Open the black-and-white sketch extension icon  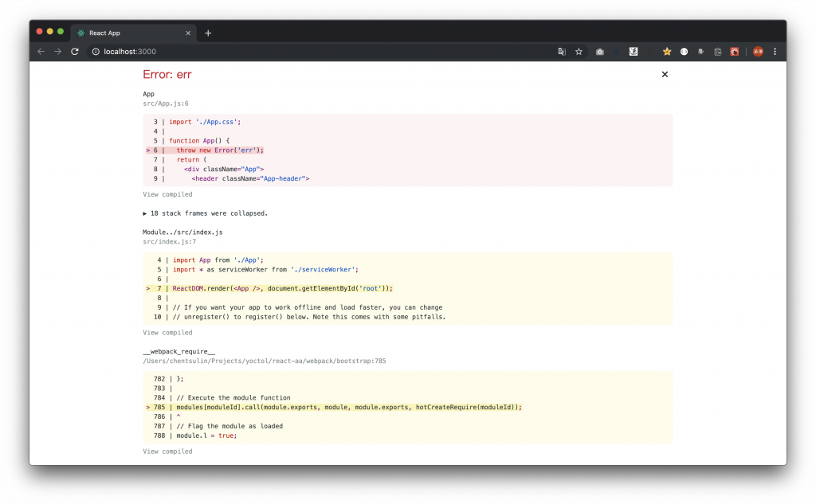coord(634,52)
